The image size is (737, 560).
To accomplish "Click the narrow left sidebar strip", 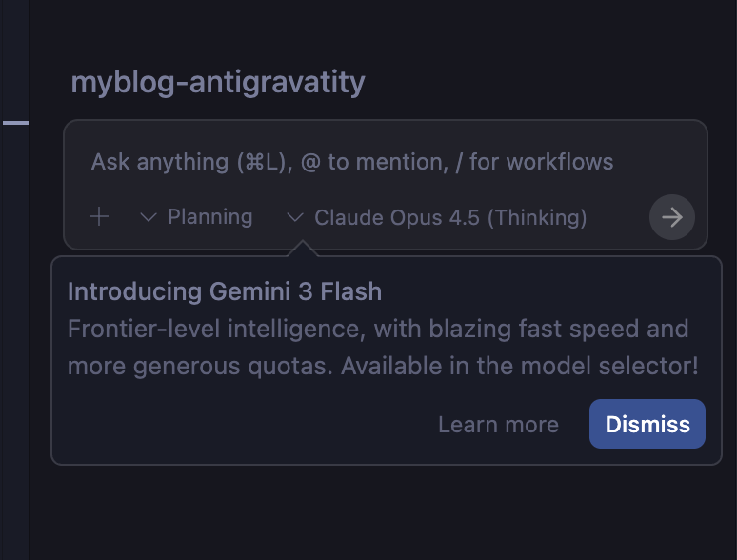I will click(x=14, y=333).
